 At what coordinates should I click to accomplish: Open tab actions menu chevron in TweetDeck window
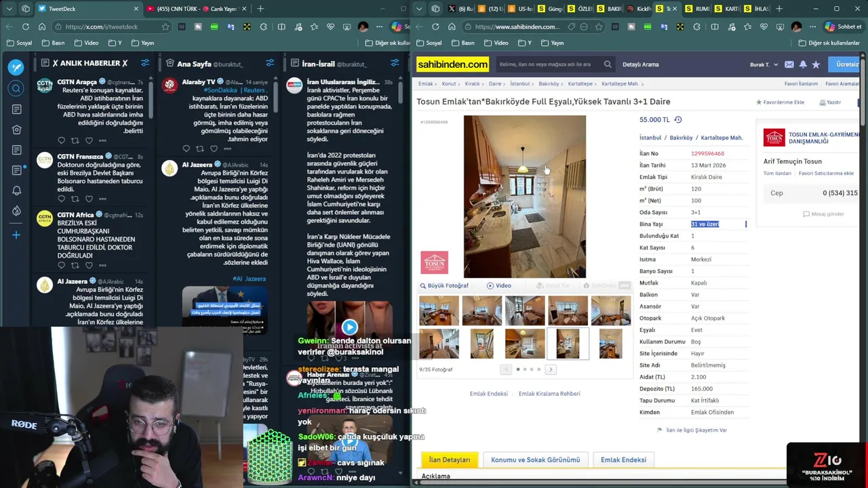tap(9, 9)
